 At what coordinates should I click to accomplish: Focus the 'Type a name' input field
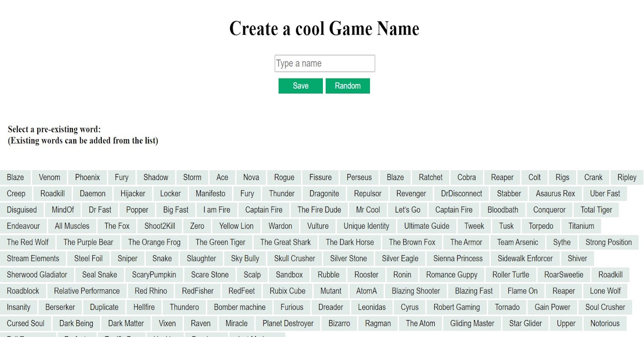(x=325, y=64)
